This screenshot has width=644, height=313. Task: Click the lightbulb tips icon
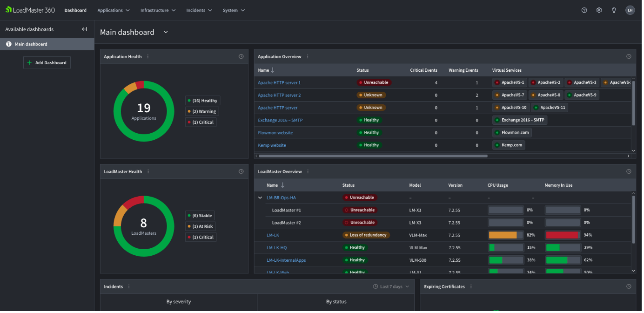click(616, 10)
